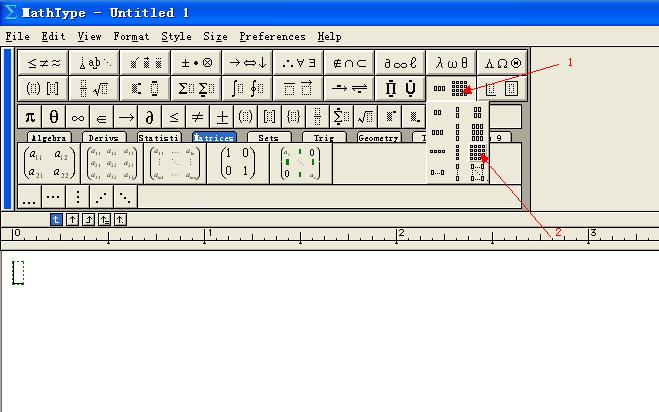Open the boxes templates palette
Viewport: 659px width, 412px height.
[x=502, y=89]
